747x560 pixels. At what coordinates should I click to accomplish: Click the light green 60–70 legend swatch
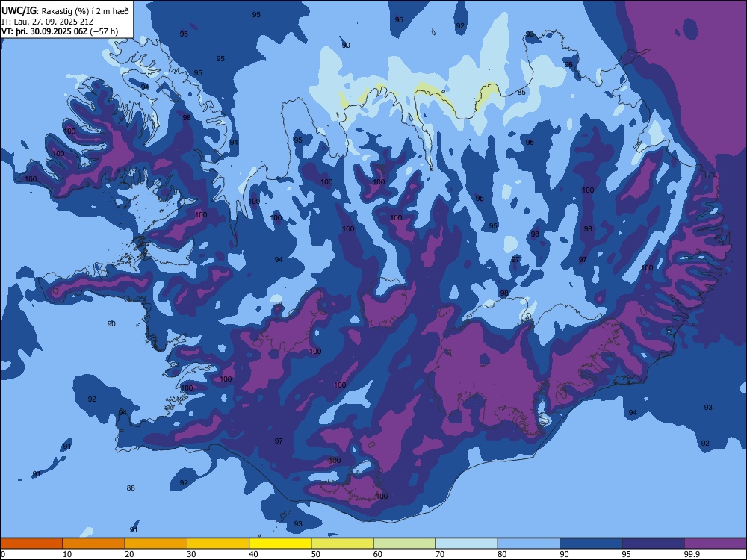click(404, 544)
